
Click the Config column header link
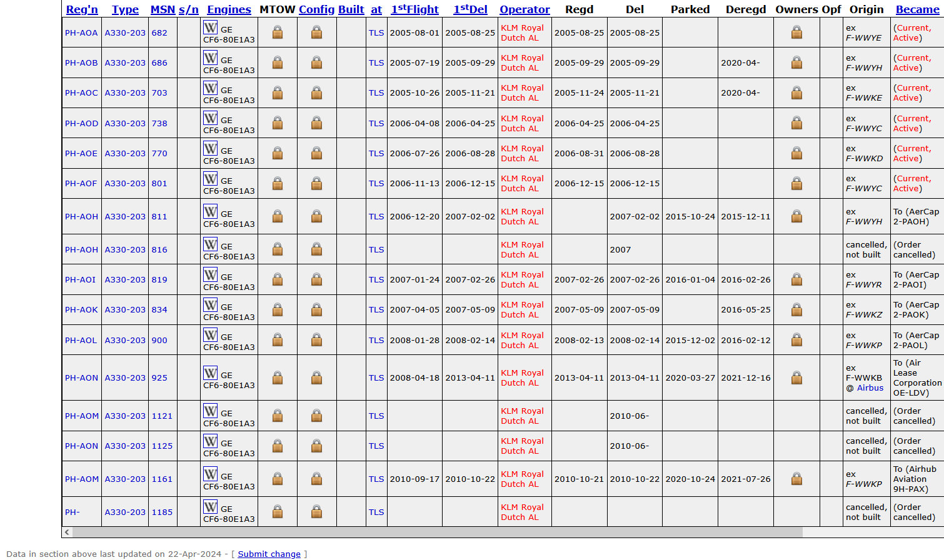317,9
